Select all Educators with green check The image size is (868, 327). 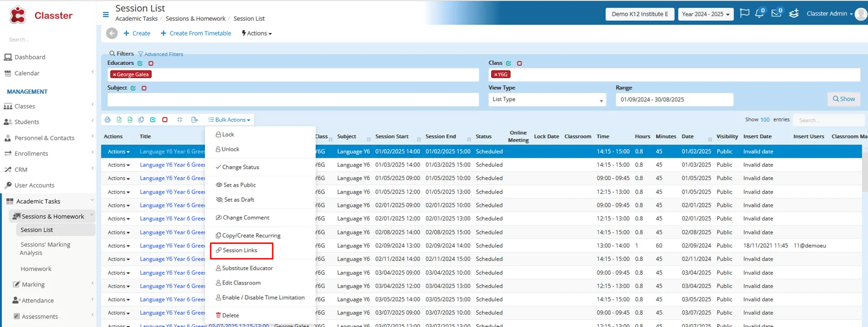(140, 63)
